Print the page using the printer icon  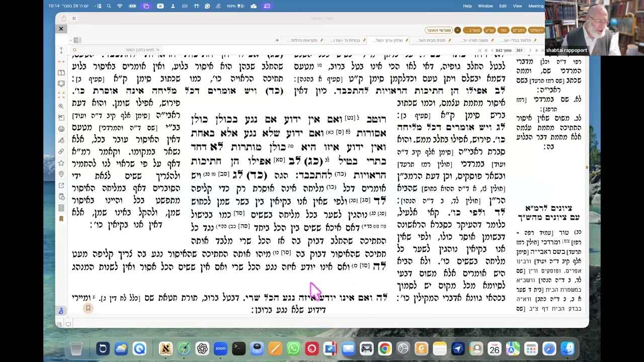pos(61,129)
